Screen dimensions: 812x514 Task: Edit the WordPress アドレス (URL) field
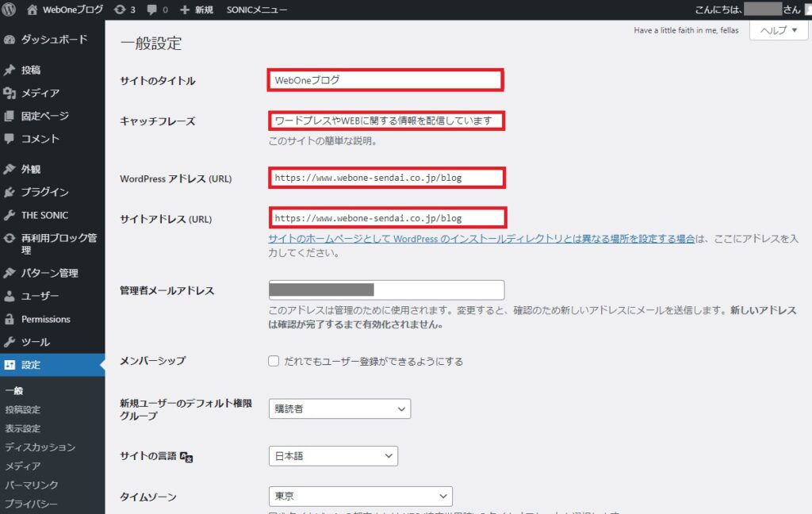coord(387,178)
